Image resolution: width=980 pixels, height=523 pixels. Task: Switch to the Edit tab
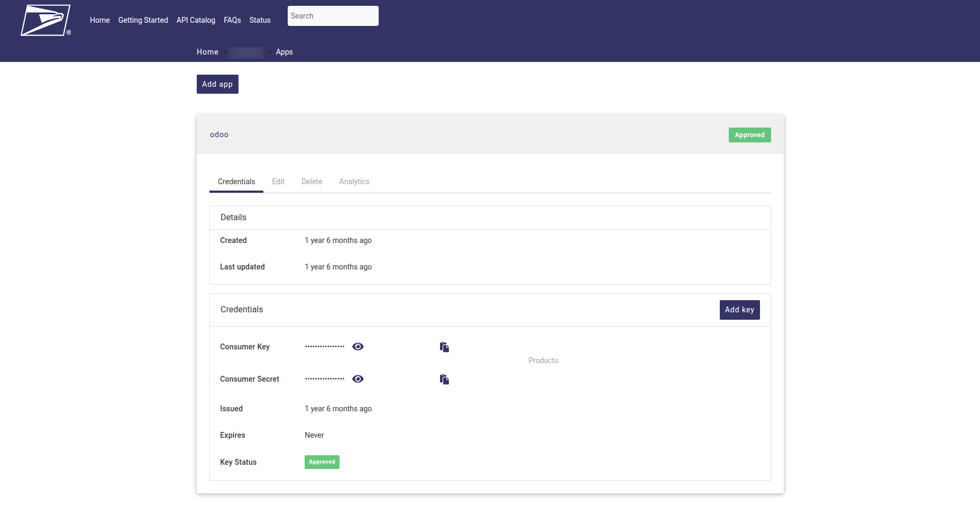[x=278, y=182]
